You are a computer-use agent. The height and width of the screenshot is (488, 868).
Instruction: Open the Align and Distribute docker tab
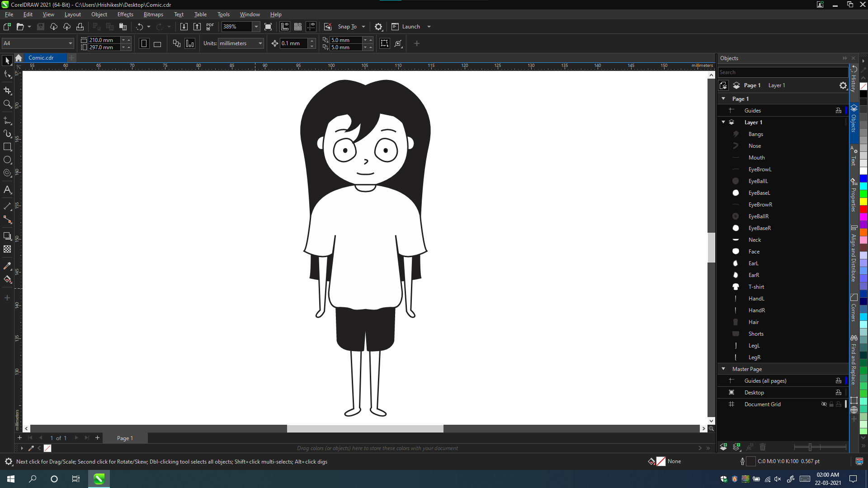854,254
